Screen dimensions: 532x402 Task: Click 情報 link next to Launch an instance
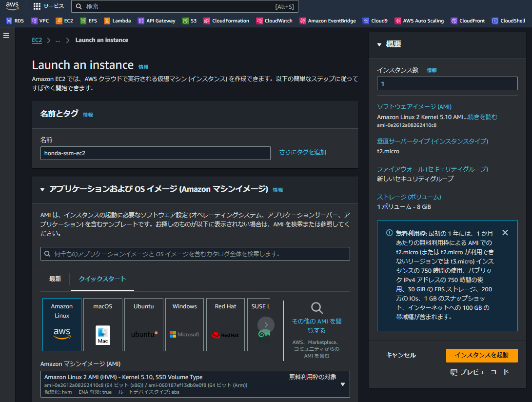point(143,67)
